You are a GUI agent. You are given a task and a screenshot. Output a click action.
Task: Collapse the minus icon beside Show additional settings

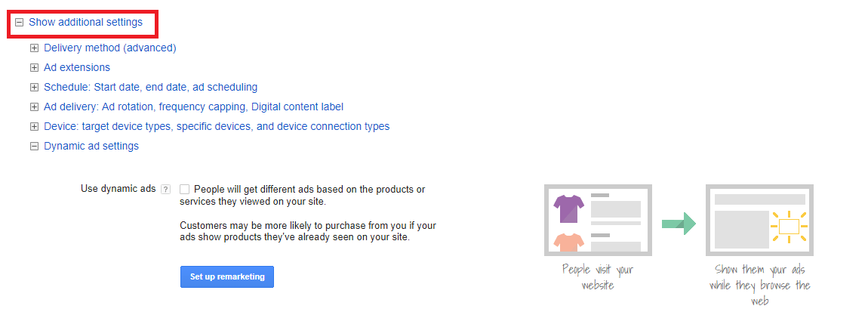pos(20,23)
